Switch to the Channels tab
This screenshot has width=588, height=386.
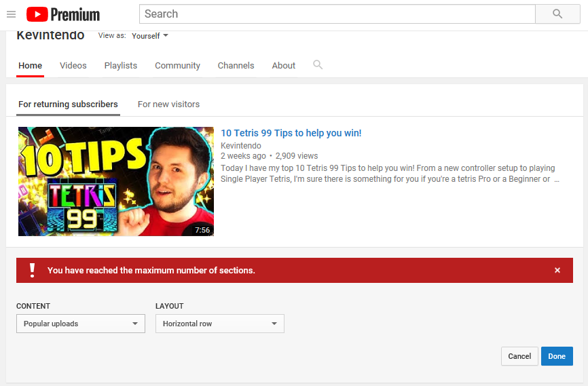point(236,66)
